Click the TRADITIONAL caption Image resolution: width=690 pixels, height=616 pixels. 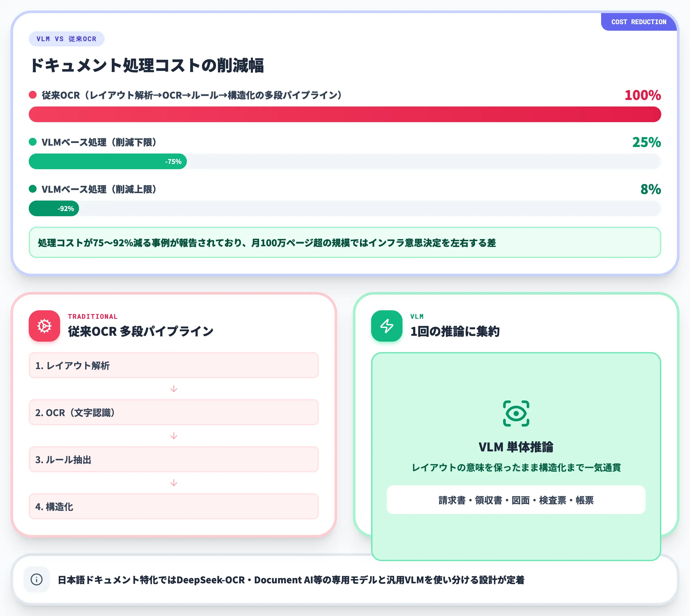click(x=93, y=316)
